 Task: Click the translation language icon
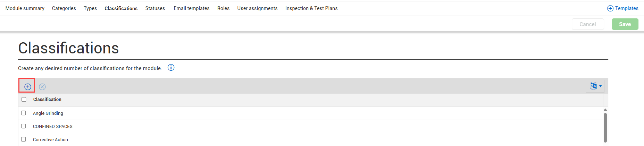click(593, 86)
